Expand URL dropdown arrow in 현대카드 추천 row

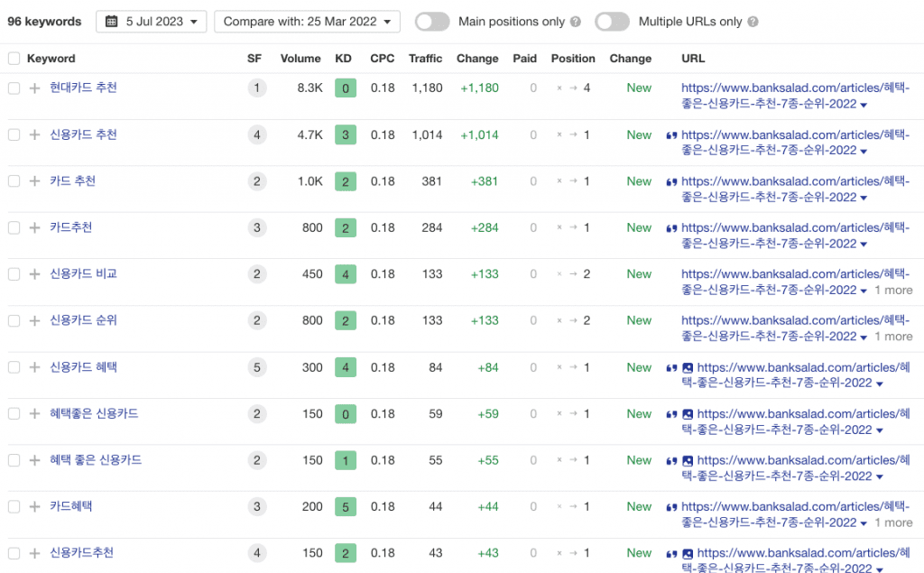coord(864,105)
